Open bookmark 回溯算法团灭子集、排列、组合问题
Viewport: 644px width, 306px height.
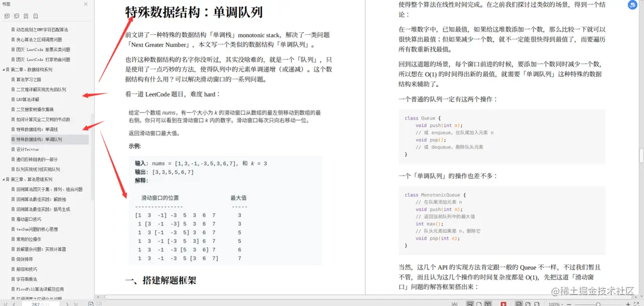click(49, 189)
